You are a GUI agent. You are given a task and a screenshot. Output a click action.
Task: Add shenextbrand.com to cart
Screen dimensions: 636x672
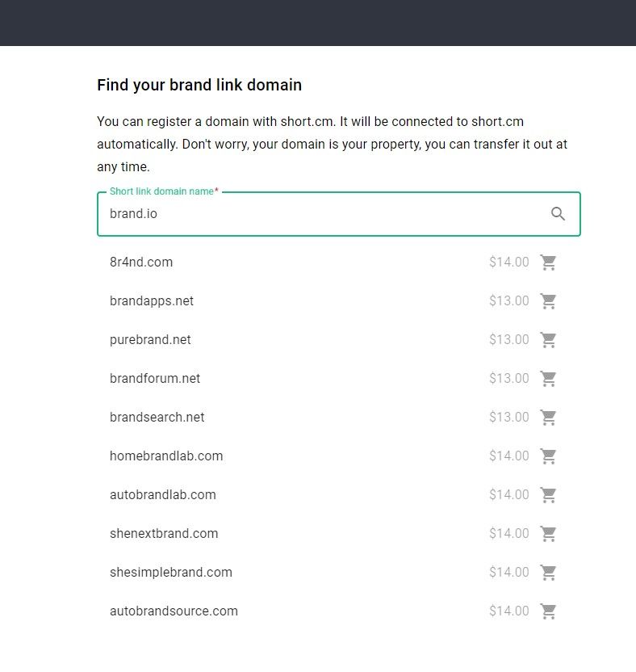pos(549,533)
